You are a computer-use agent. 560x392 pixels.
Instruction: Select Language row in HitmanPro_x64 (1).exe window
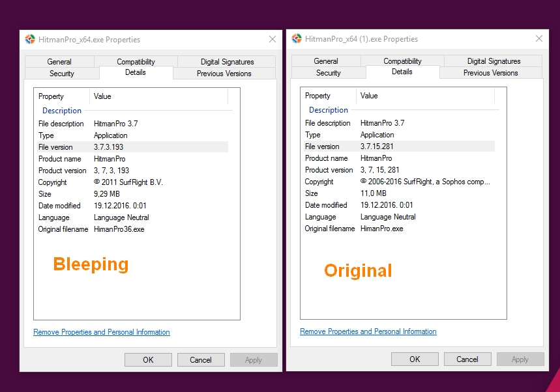(399, 217)
